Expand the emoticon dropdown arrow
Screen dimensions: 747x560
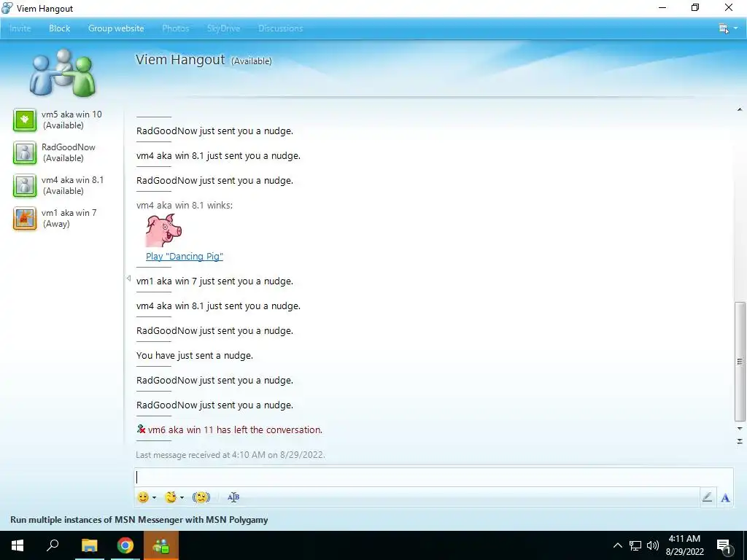tap(155, 497)
